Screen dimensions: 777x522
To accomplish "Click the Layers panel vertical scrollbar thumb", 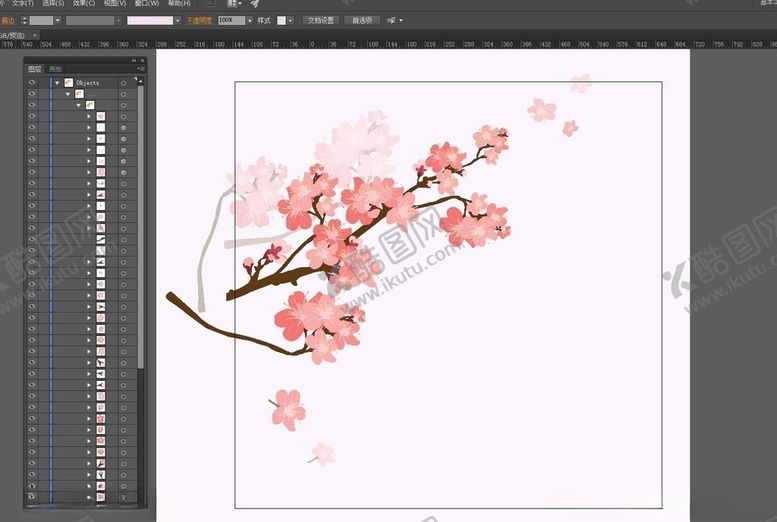I will [141, 227].
